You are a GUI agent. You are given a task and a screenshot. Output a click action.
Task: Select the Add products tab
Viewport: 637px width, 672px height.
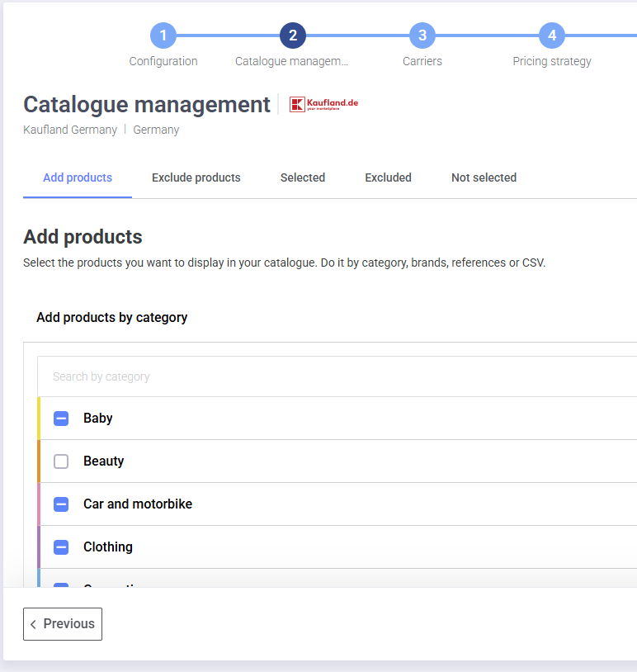[x=78, y=177]
